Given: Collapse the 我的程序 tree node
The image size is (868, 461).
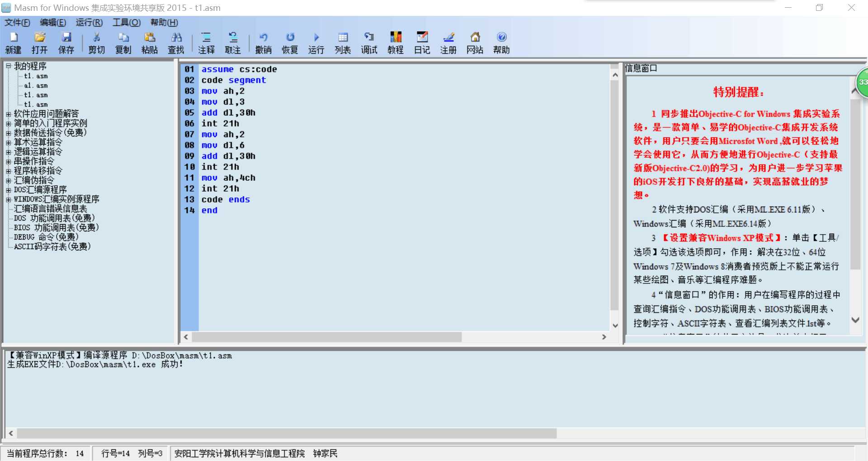Looking at the screenshot, I should pyautogui.click(x=8, y=66).
